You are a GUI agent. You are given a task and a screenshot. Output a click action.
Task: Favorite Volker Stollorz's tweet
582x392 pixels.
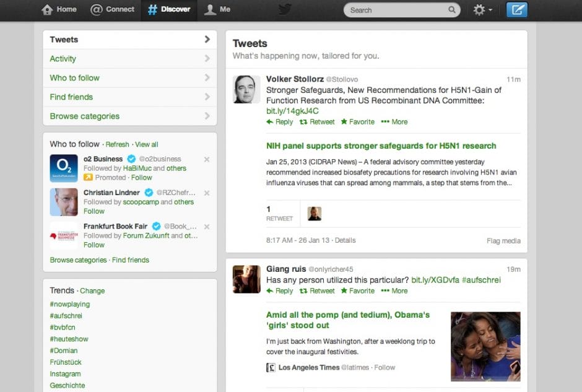[x=358, y=122]
